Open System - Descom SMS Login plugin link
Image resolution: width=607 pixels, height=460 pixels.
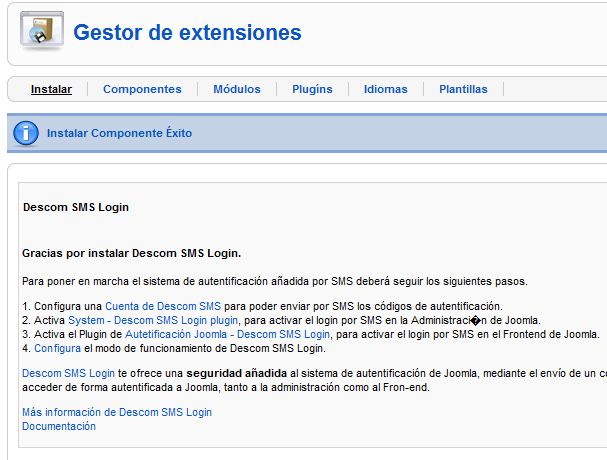(153, 320)
